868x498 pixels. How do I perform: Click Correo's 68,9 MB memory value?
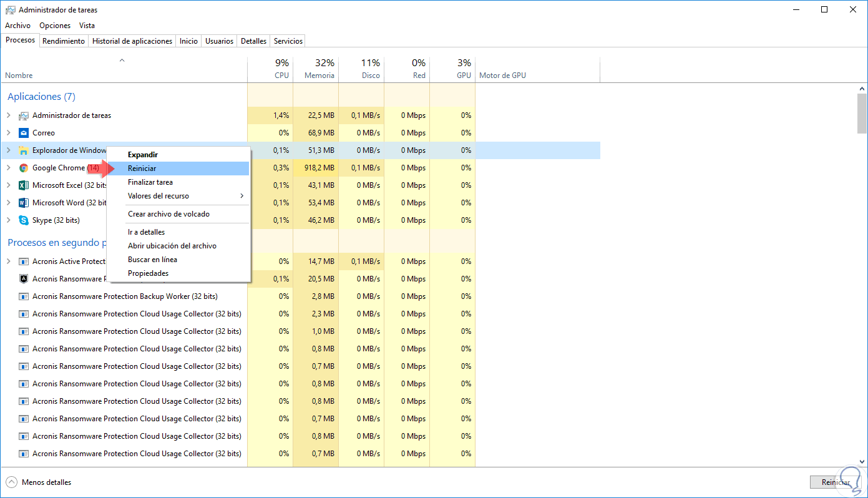pyautogui.click(x=321, y=133)
